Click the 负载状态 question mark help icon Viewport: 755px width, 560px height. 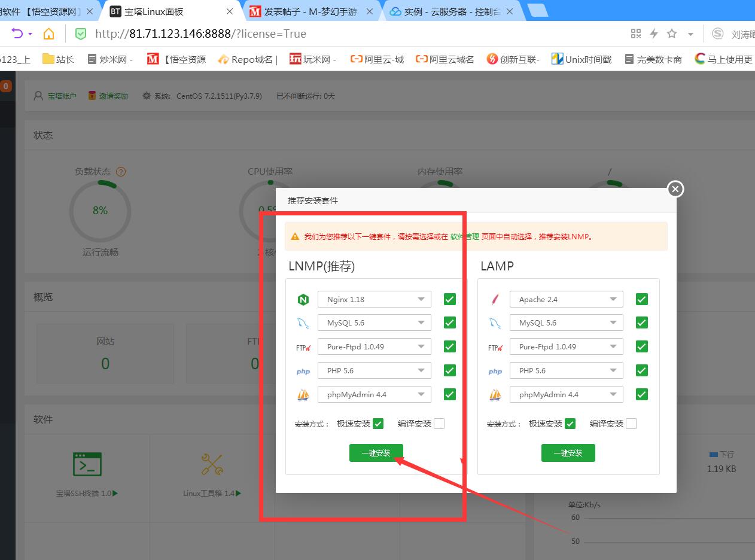(121, 172)
